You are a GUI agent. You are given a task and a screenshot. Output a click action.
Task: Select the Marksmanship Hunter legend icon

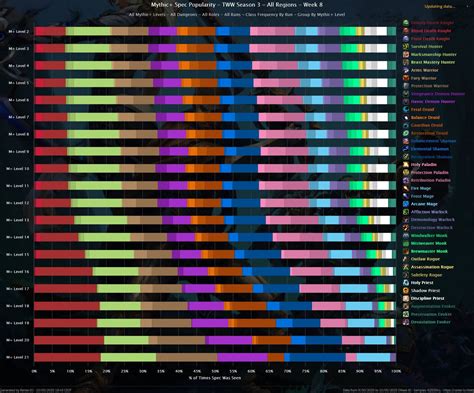(406, 54)
